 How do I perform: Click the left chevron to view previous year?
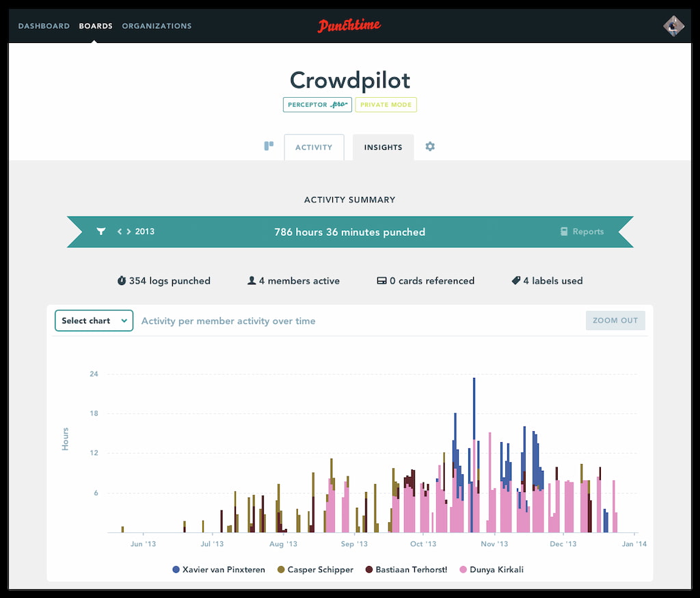[x=118, y=232]
